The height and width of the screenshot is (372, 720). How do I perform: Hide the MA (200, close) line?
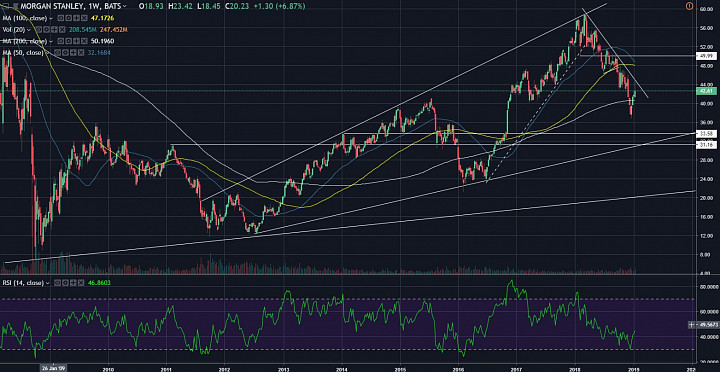[x=61, y=41]
